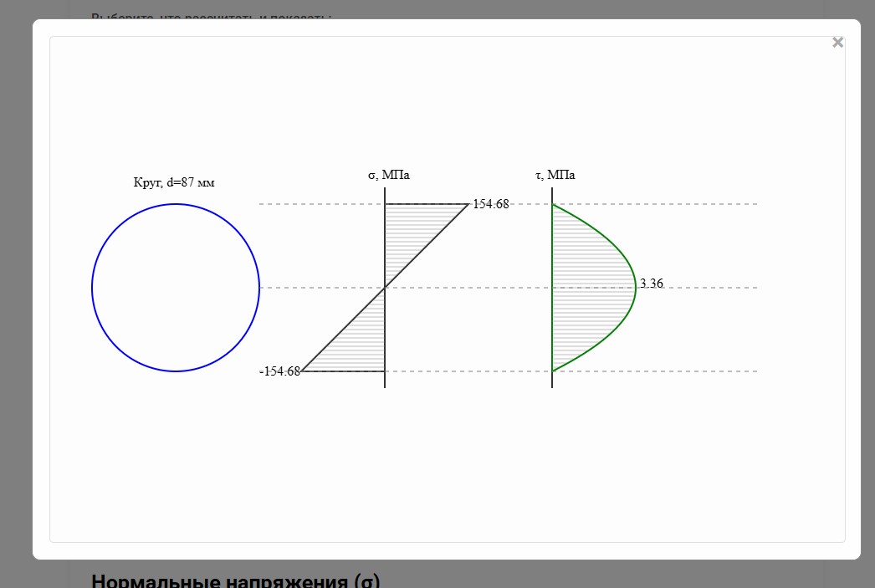875x588 pixels.
Task: Select the 154.68 maximum stress value
Action: coord(490,203)
